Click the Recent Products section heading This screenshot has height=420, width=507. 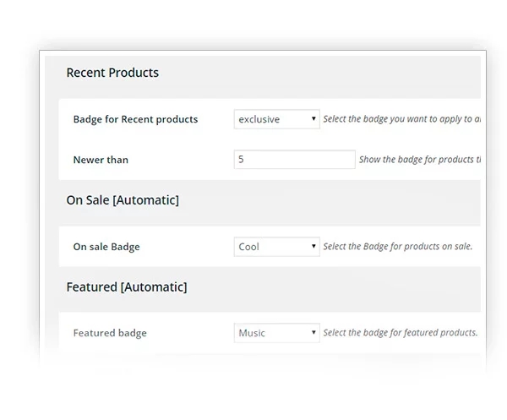[112, 73]
